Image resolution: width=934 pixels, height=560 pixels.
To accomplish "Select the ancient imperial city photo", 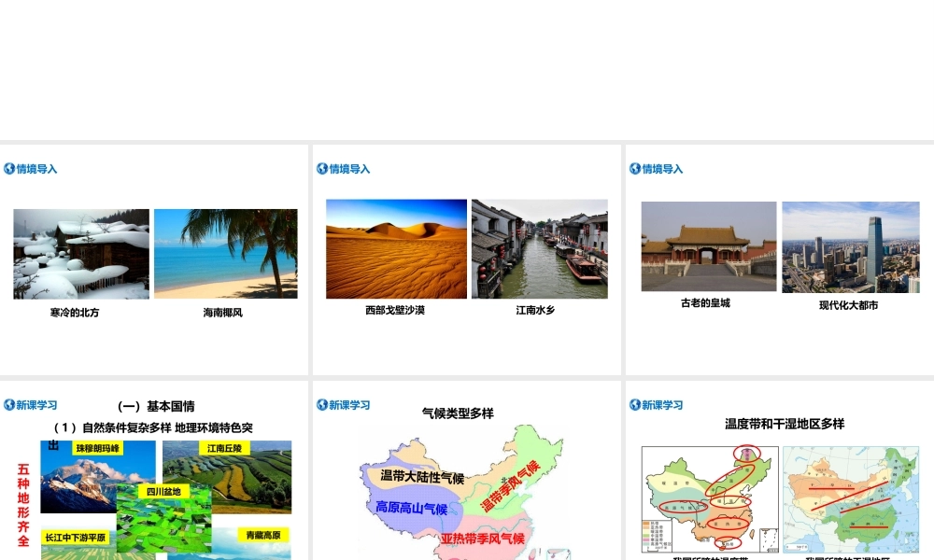I will coord(709,246).
